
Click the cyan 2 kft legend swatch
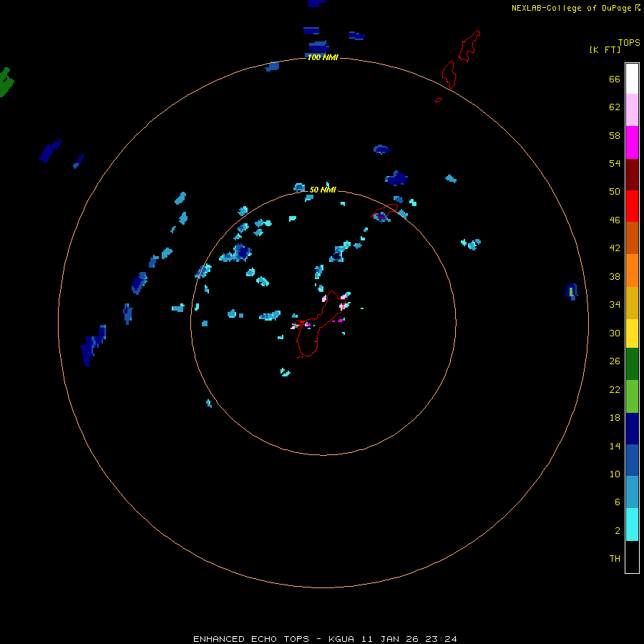(x=632, y=525)
